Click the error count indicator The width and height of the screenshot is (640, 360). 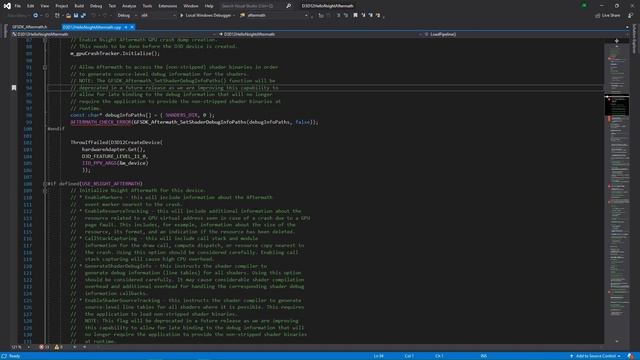[44, 347]
